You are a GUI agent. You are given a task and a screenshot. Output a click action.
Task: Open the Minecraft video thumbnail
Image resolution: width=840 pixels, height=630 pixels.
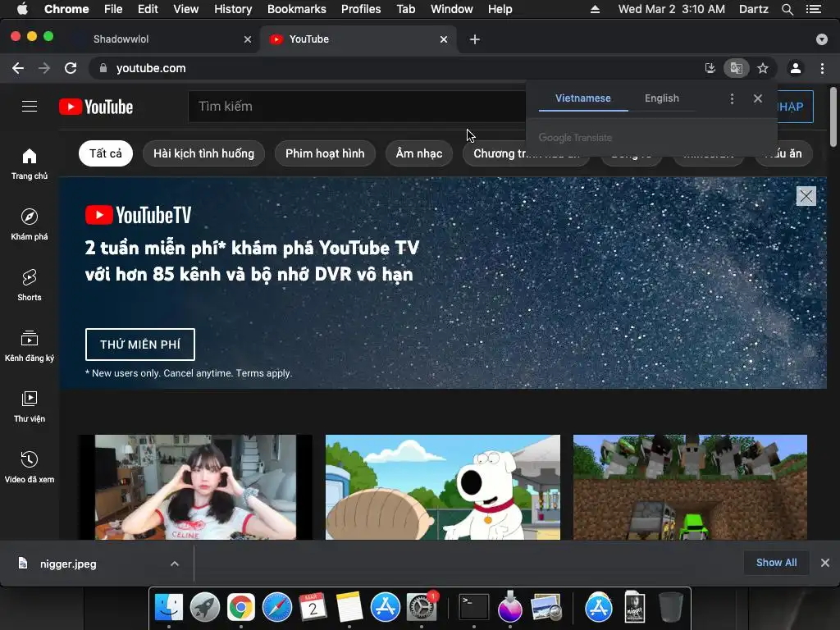coord(690,487)
